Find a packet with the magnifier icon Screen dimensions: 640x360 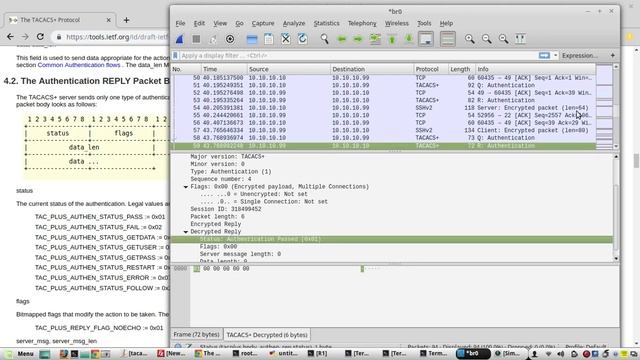point(324,39)
